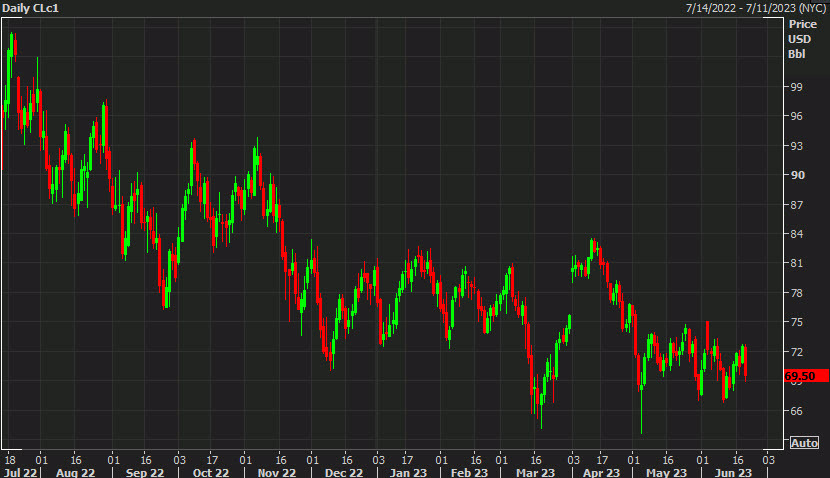Select the Daily CLc1 chart title

30,8
